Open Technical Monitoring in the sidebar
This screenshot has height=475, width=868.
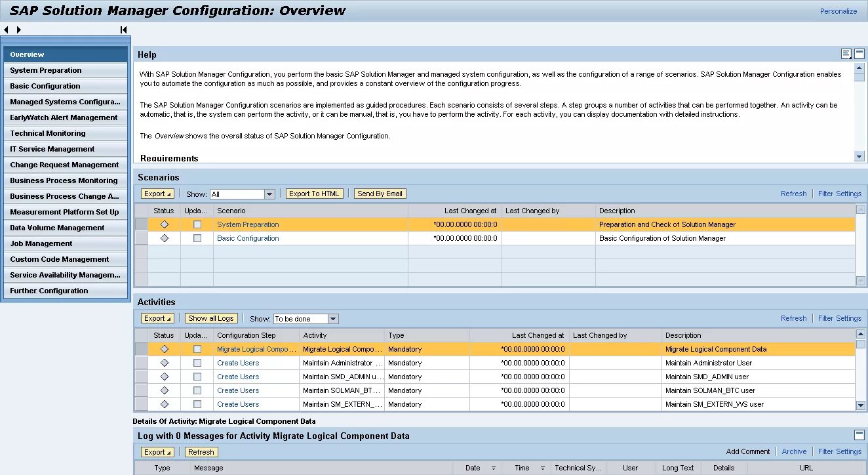(66, 133)
